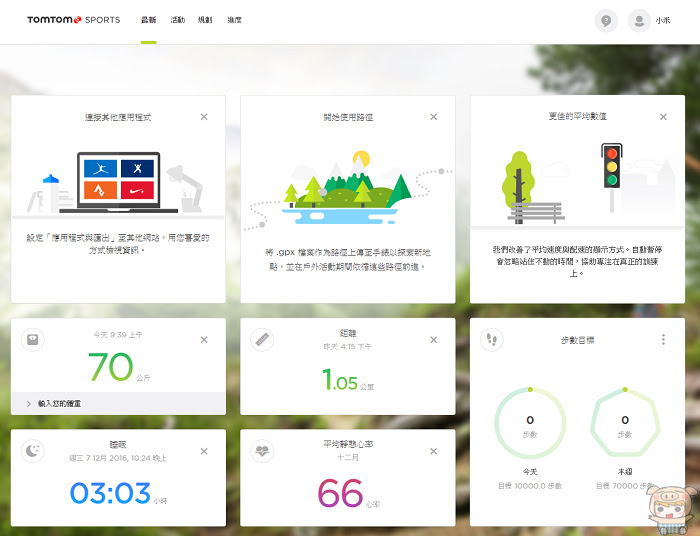Viewport: 700px width, 536px height.
Task: Click the Strava orange tile on laptop
Action: coord(100,190)
